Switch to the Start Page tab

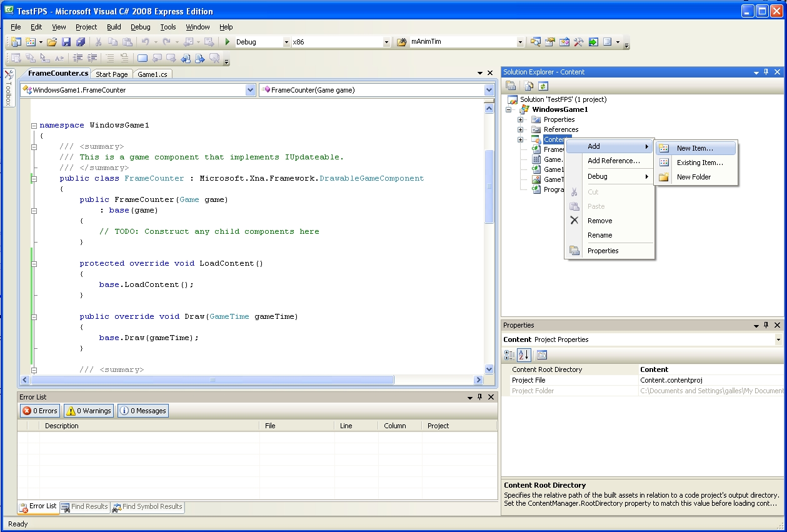pyautogui.click(x=112, y=74)
